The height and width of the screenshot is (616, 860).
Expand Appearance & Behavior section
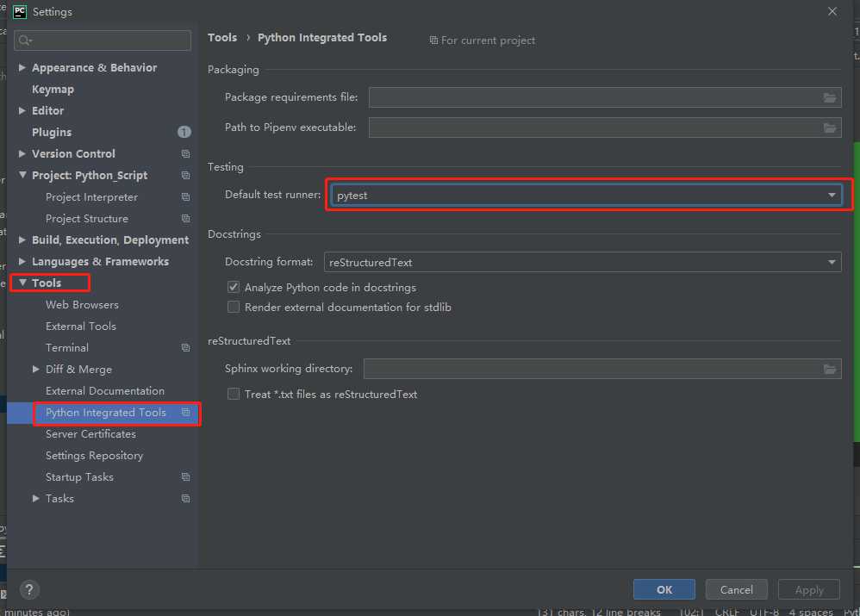[22, 67]
